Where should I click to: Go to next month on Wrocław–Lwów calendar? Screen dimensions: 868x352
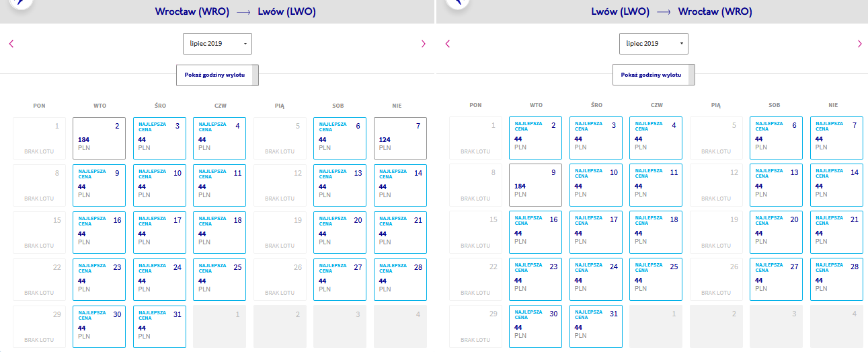coord(423,44)
